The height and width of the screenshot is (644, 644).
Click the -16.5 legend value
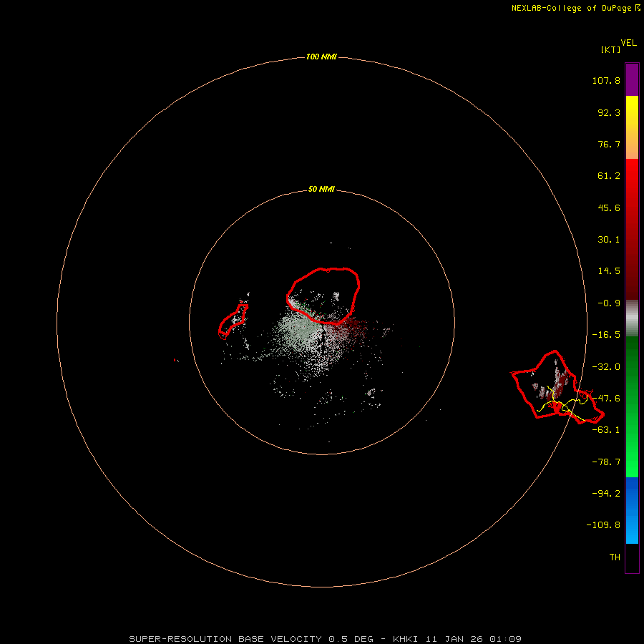[606, 335]
